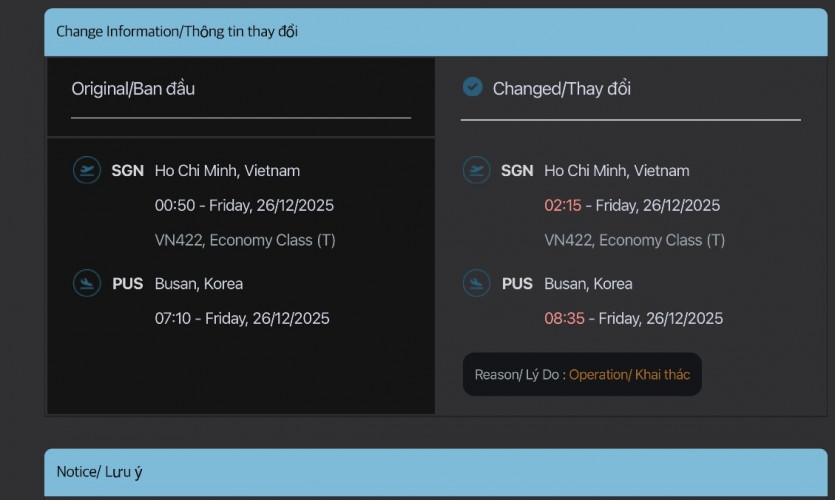
Task: Click the new 02:15 departure time
Action: pos(562,206)
